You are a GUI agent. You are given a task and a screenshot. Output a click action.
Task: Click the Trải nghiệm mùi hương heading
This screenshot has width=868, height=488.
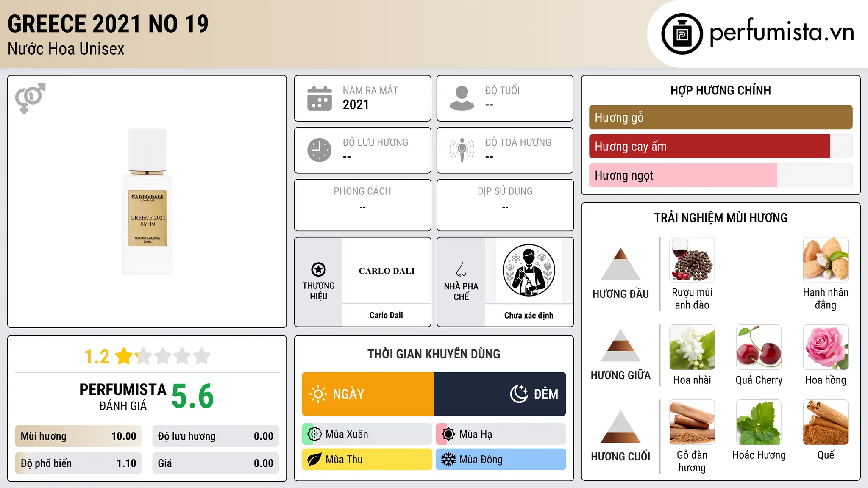[721, 218]
